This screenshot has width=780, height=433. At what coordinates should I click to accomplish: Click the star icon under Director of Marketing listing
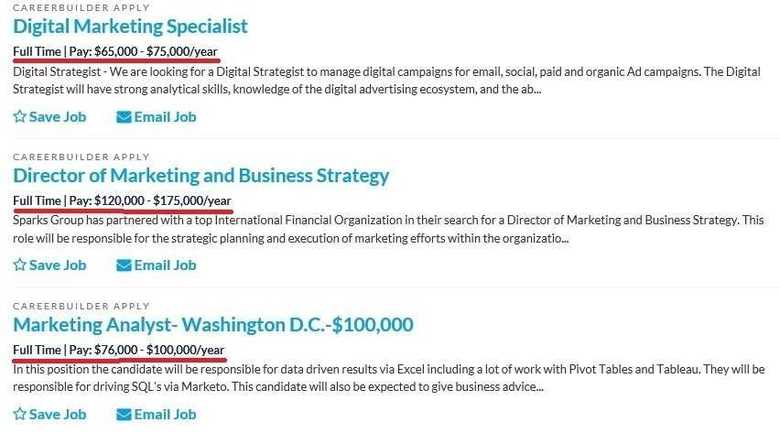click(19, 265)
